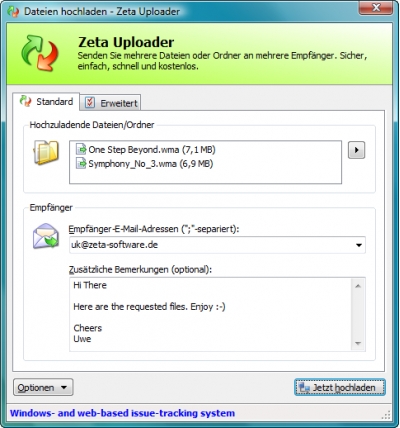This screenshot has height=428, width=400.
Task: Select One Step Beyond.wma in file list
Action: click(146, 150)
